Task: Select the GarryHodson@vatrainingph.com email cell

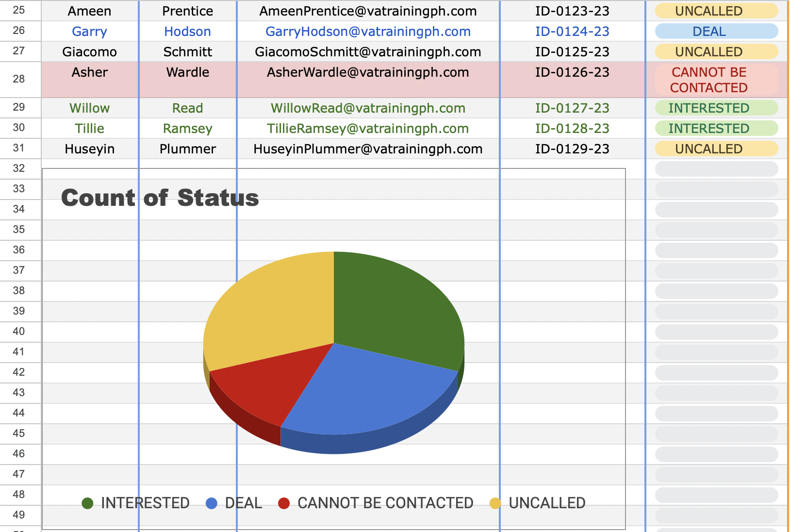Action: pyautogui.click(x=368, y=32)
